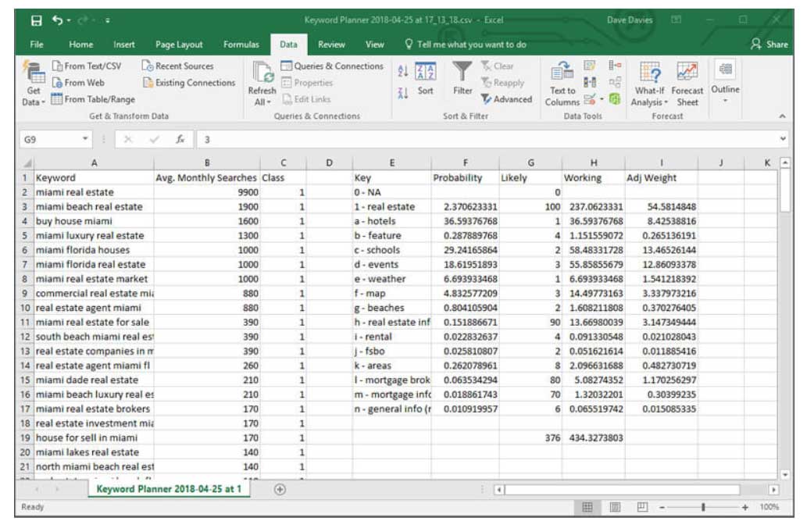Open Recent Sources
The image size is (807, 532).
tap(177, 66)
